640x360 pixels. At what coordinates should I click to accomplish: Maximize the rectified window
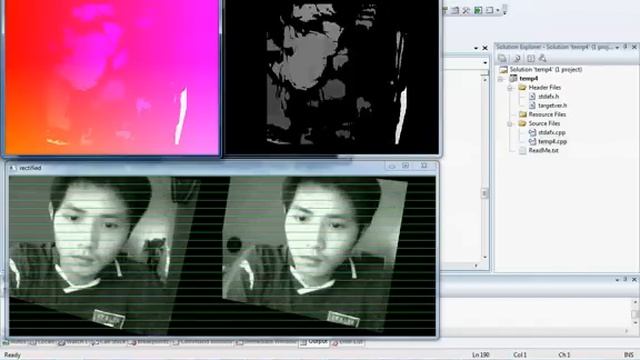pyautogui.click(x=406, y=166)
